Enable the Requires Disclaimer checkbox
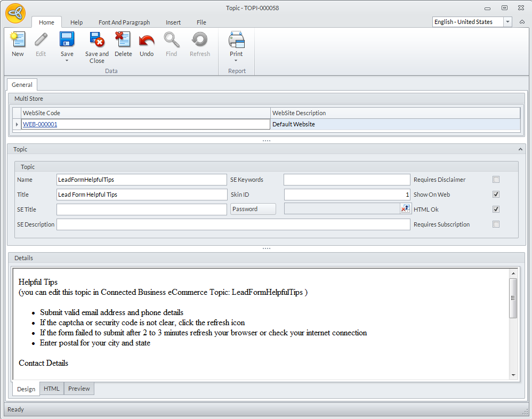This screenshot has width=532, height=419. tap(496, 180)
